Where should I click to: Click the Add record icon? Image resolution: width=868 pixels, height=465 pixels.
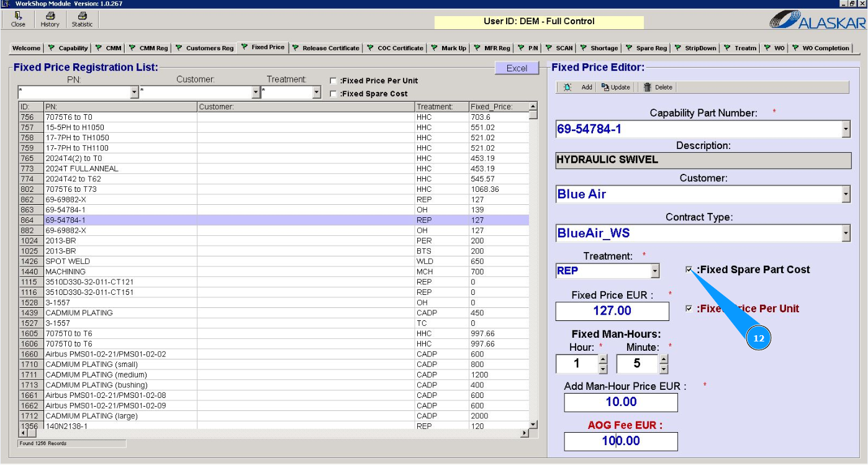coord(567,88)
